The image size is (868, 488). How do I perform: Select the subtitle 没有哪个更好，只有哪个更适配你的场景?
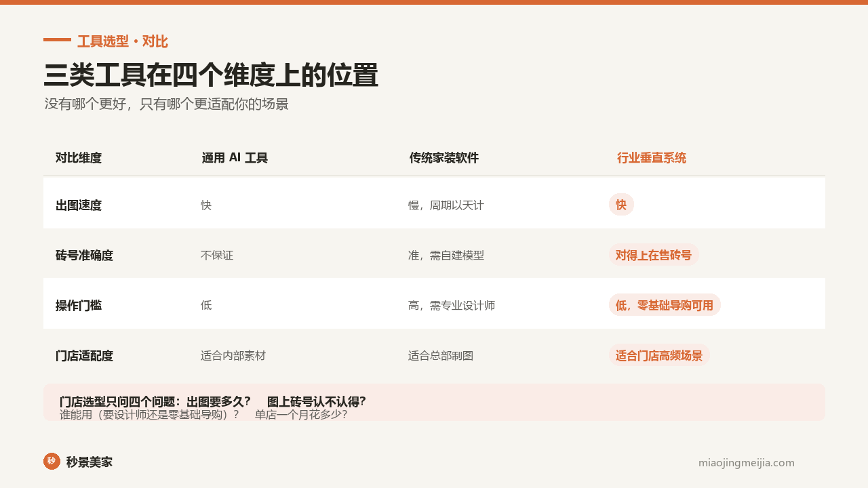click(x=167, y=104)
